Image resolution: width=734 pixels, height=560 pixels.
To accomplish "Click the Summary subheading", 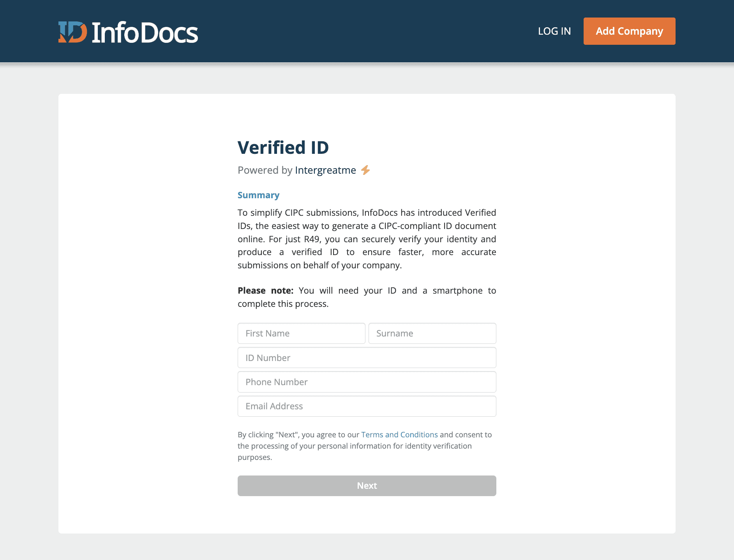I will click(259, 195).
